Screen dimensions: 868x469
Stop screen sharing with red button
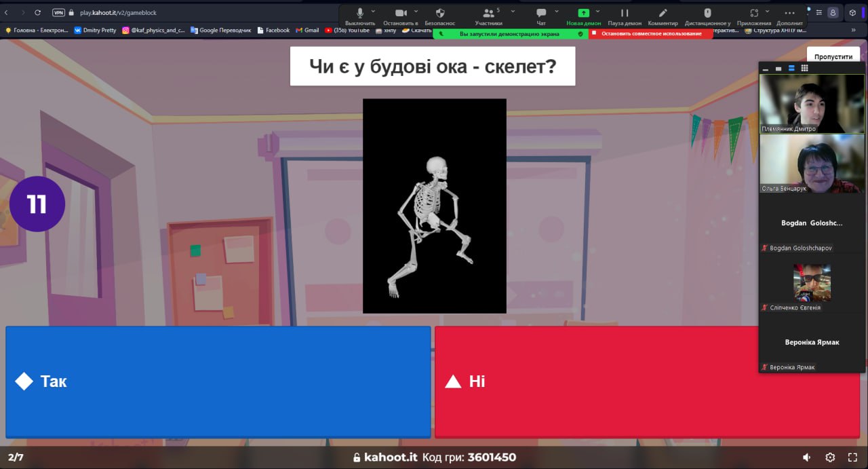click(650, 33)
